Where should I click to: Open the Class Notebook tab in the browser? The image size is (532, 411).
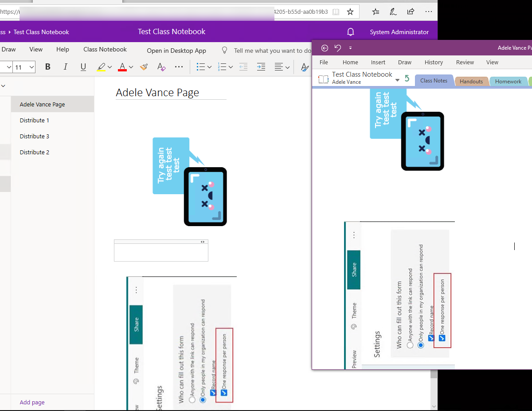pyautogui.click(x=105, y=49)
